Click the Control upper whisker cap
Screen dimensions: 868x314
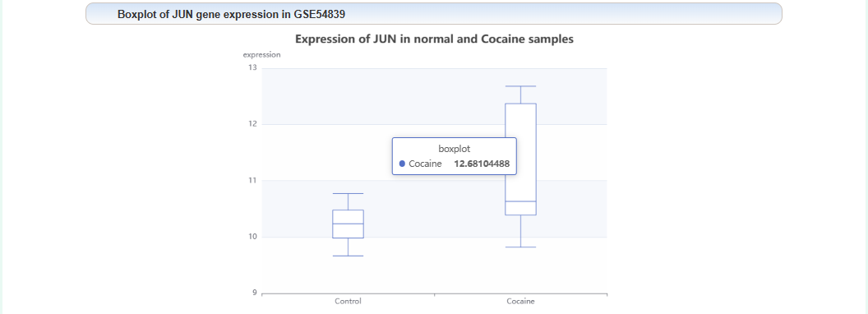(348, 193)
